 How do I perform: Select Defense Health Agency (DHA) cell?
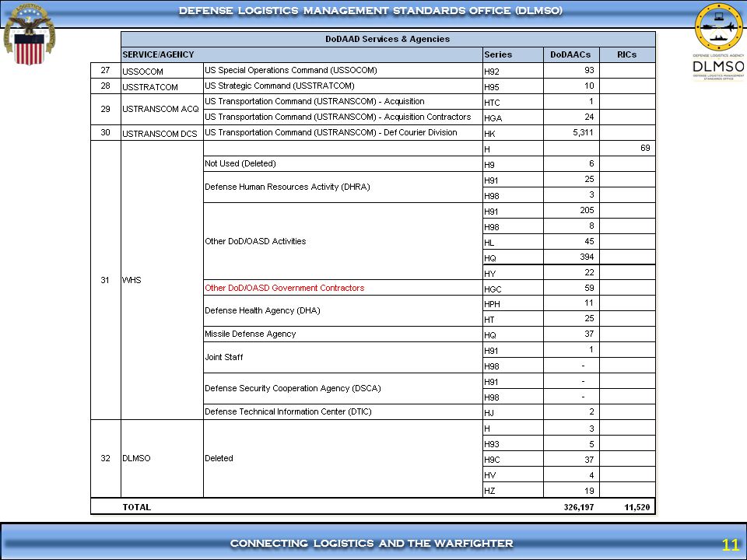tap(343, 311)
